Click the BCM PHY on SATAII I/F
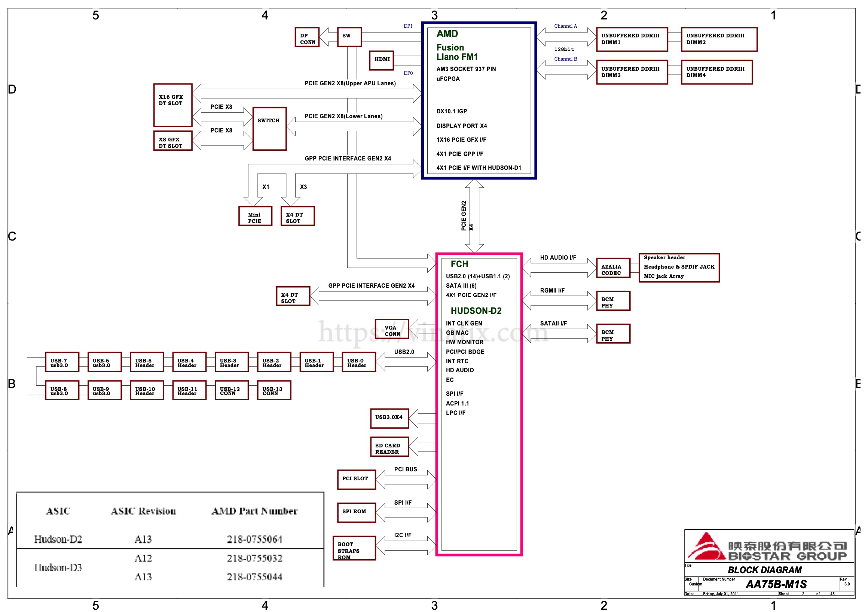Image resolution: width=868 pixels, height=612 pixels. coord(613,334)
